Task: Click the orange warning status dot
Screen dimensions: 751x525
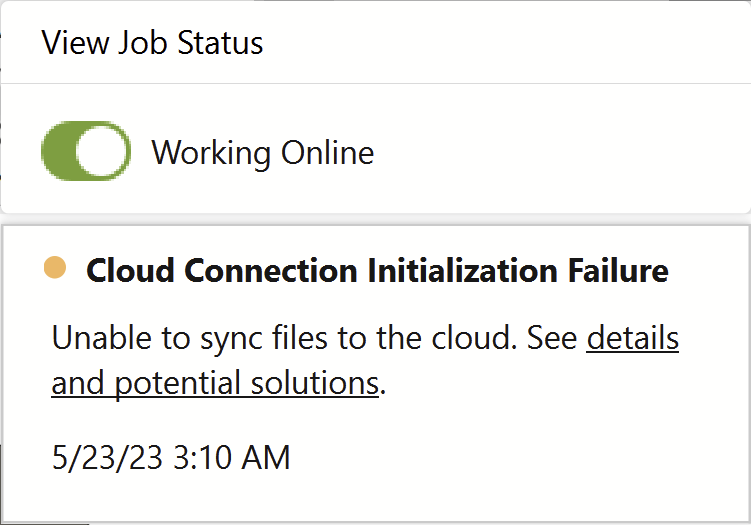Action: [55, 268]
